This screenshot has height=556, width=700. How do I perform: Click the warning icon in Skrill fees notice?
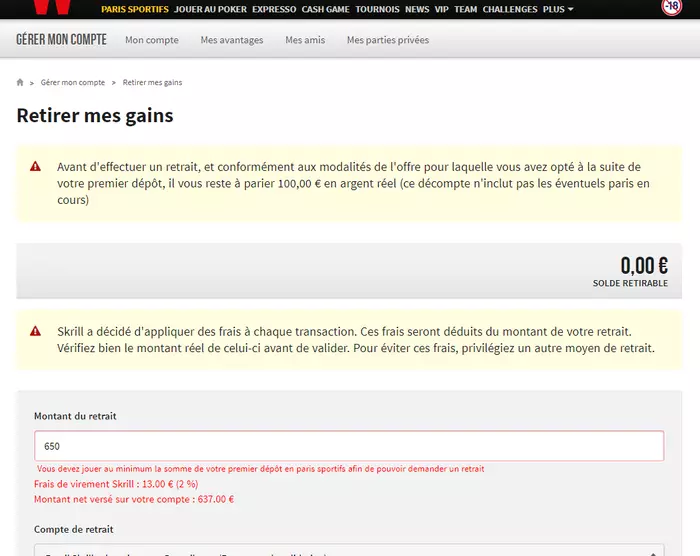point(35,331)
